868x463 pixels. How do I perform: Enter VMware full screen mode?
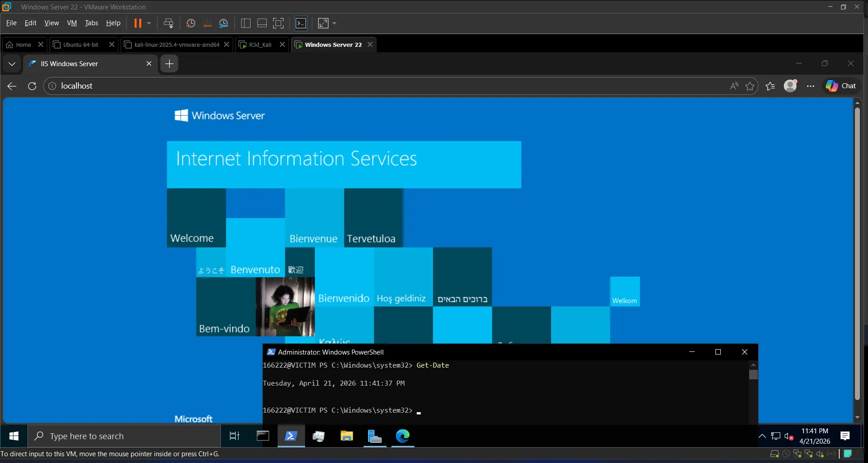[x=279, y=23]
